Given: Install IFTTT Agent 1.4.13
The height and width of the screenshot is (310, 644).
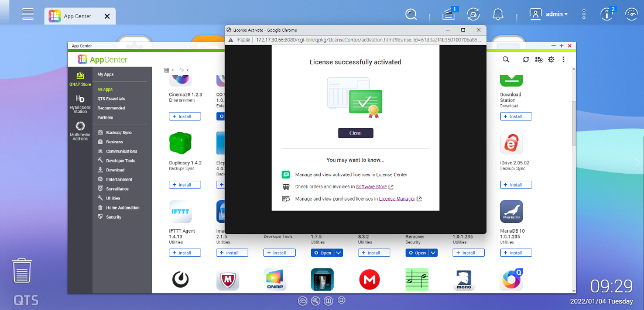Looking at the screenshot, I should [x=185, y=253].
